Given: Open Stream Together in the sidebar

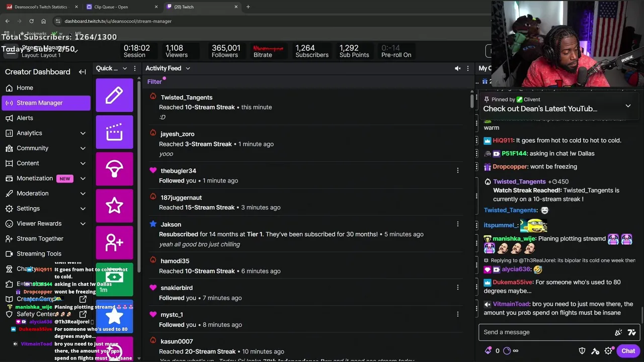Looking at the screenshot, I should coord(46,239).
